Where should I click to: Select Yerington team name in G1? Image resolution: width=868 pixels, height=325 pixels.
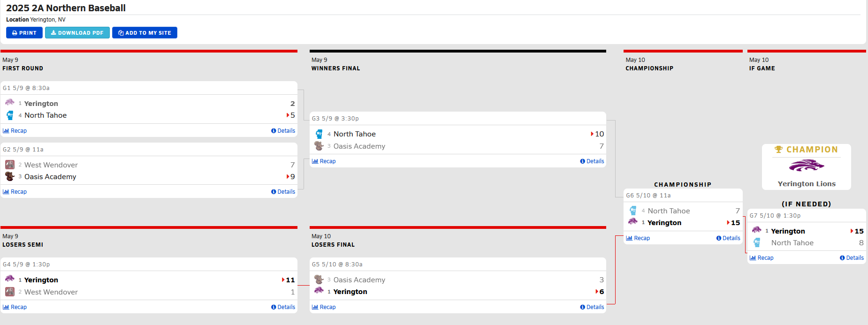click(41, 104)
